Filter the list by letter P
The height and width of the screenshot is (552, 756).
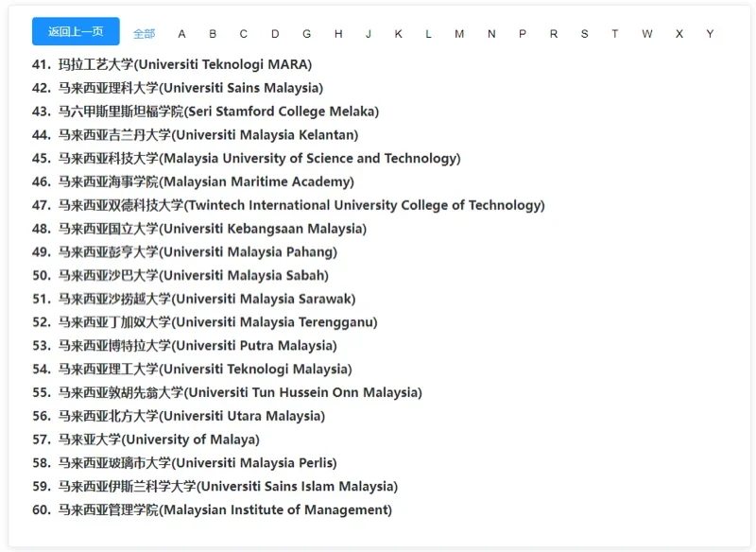pos(523,34)
